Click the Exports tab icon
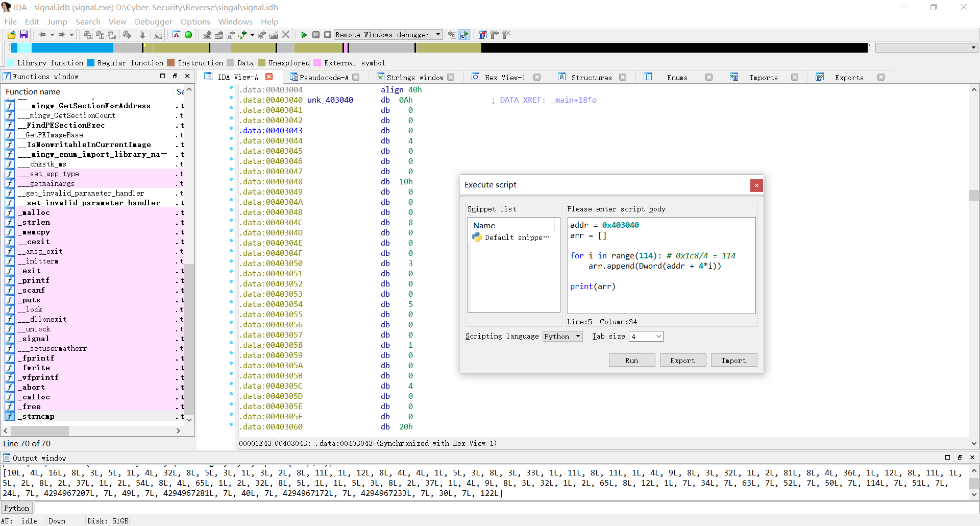The width and height of the screenshot is (980, 526). click(x=820, y=77)
